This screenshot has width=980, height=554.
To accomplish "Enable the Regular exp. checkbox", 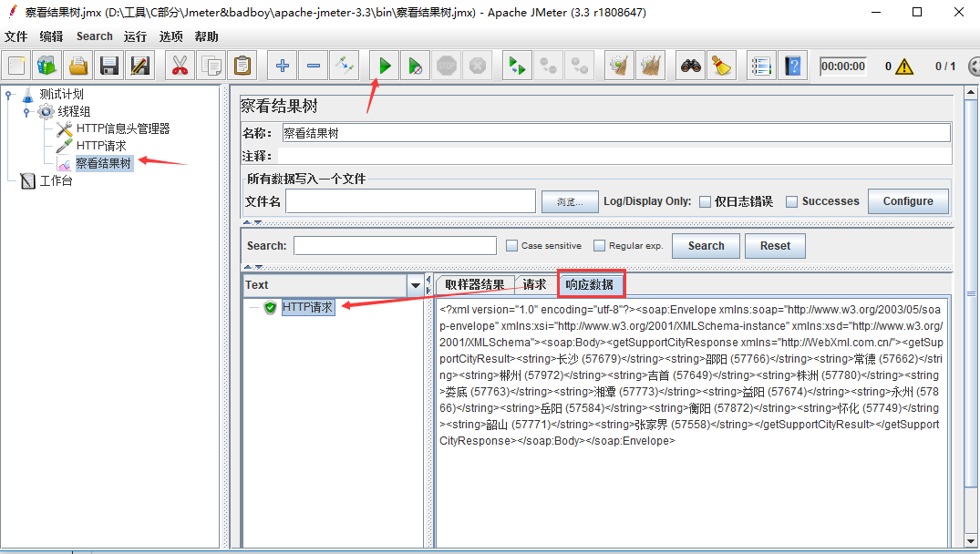I will click(x=599, y=245).
